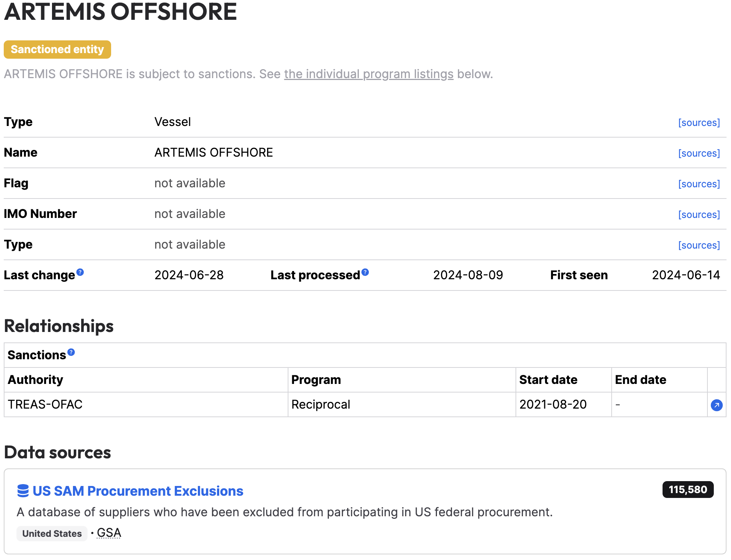
Task: Click the help icon beside Last processed
Action: pos(365,272)
